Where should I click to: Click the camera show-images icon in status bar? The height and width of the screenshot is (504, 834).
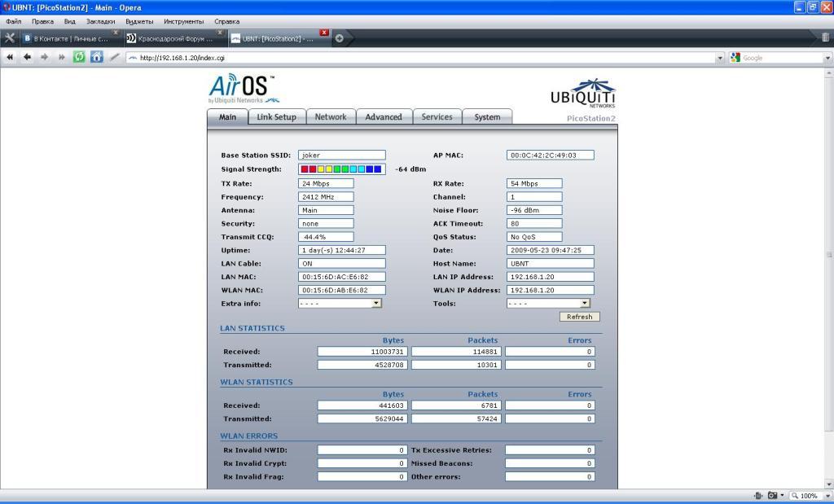coord(772,496)
